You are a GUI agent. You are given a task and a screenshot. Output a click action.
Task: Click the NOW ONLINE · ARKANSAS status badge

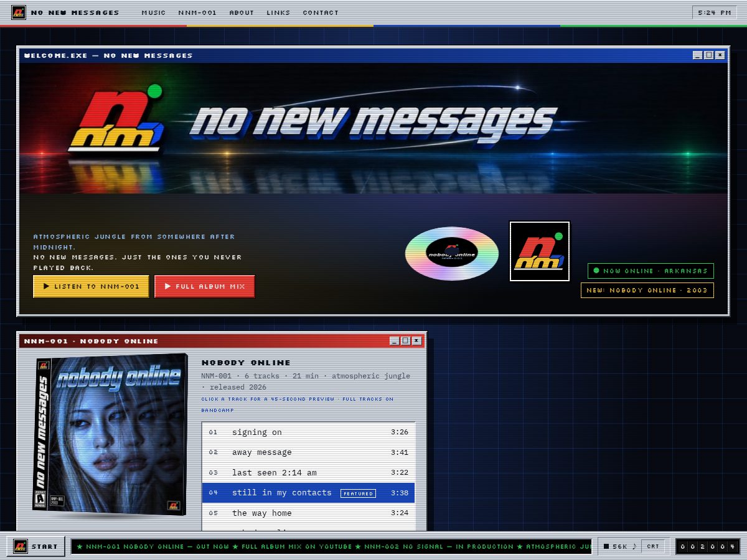(651, 271)
